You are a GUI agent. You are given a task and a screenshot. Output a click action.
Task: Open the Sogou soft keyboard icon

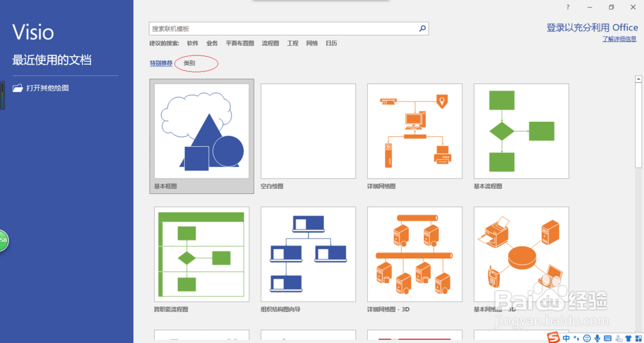(607, 338)
